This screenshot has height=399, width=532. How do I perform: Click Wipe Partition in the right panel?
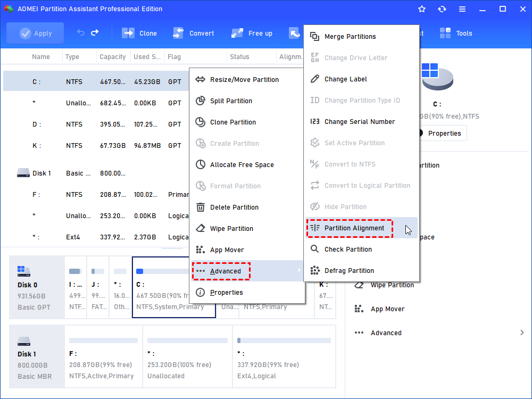pos(392,285)
